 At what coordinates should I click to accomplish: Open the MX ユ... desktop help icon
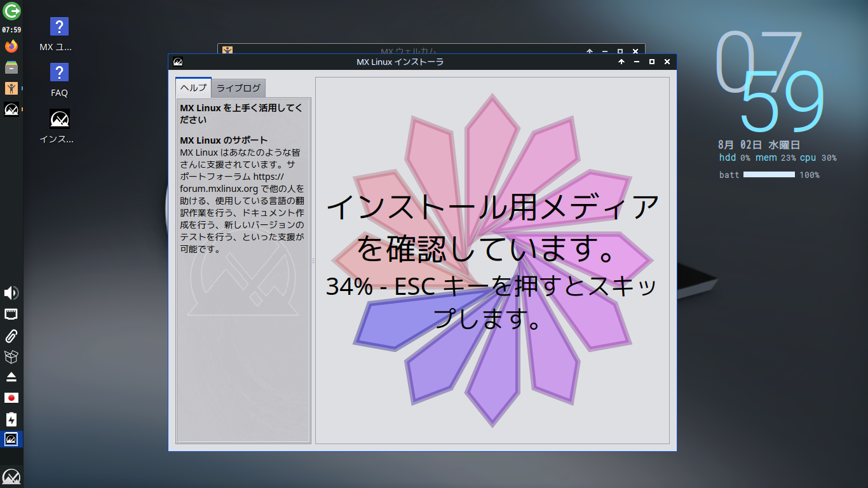point(59,35)
